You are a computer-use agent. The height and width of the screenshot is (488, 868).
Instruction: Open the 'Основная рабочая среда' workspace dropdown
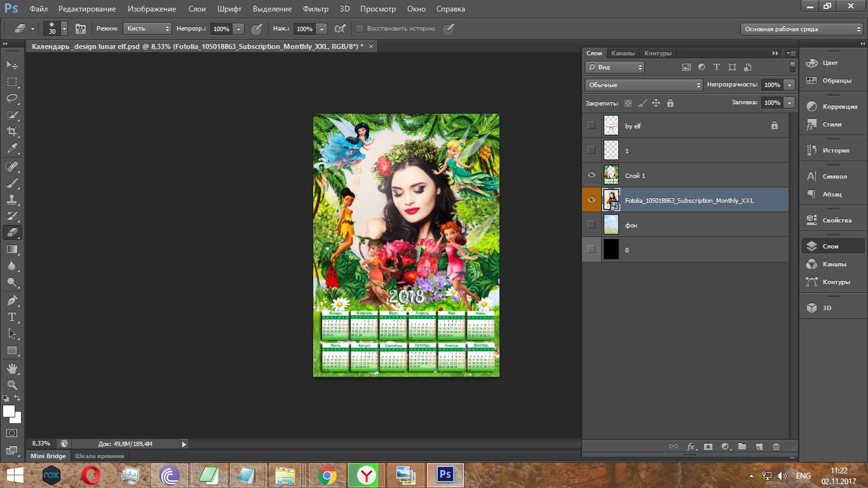[x=802, y=29]
